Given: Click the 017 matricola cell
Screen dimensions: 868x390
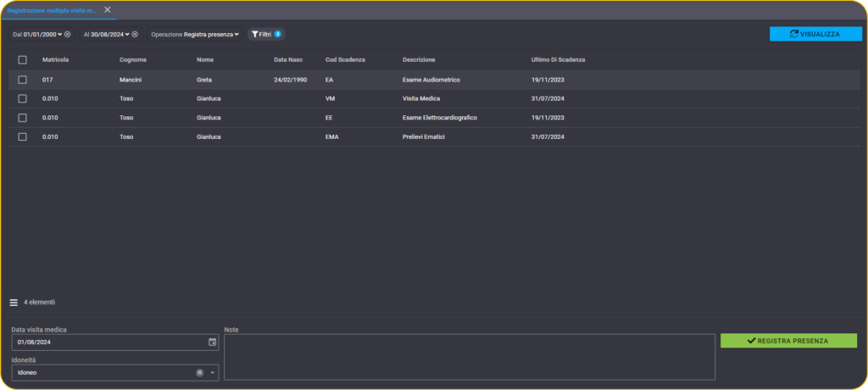Looking at the screenshot, I should coord(47,80).
